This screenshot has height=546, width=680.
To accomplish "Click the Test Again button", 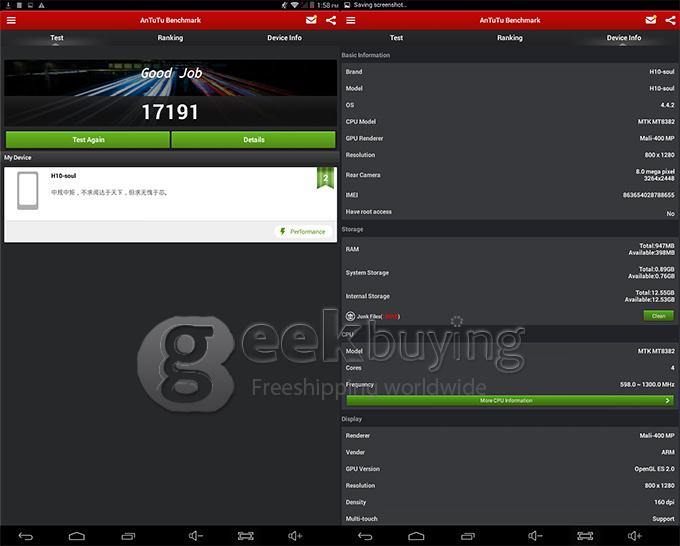I will click(x=87, y=140).
